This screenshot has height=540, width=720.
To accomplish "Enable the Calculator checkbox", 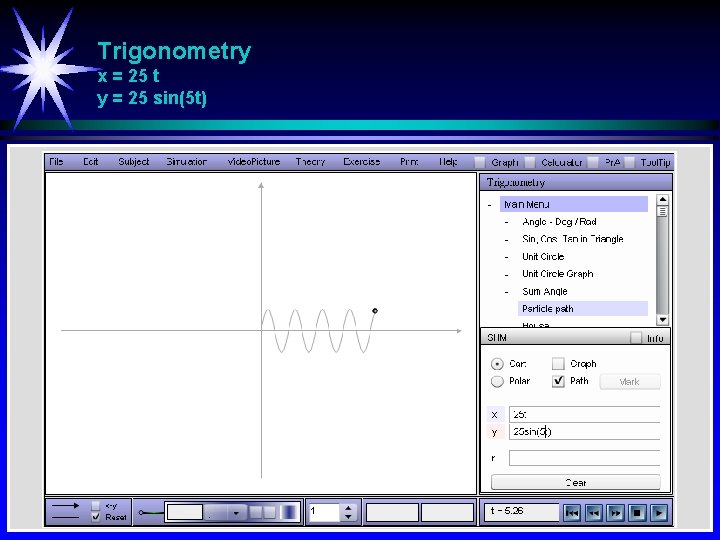I will tap(530, 162).
